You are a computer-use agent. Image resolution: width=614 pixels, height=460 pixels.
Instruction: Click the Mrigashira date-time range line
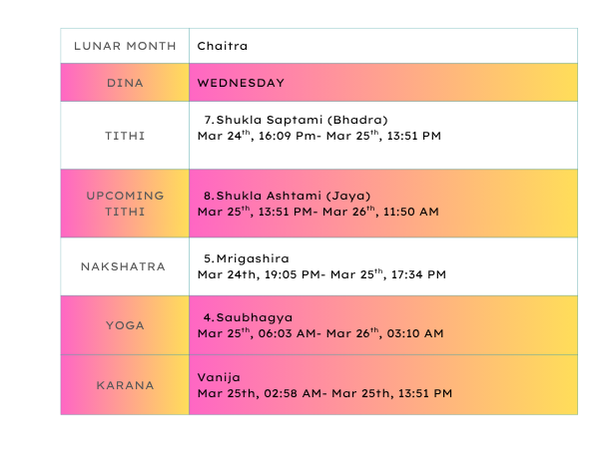point(321,274)
